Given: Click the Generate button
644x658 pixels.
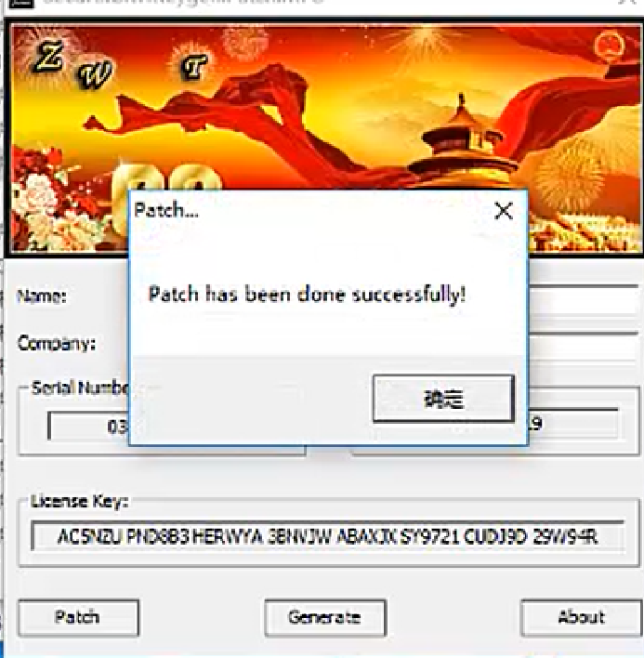Looking at the screenshot, I should 325,618.
